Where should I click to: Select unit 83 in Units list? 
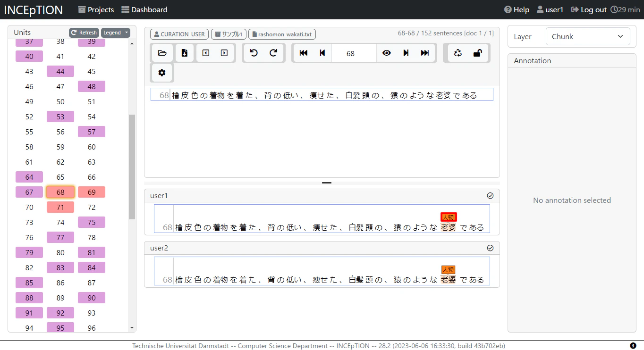coord(60,267)
